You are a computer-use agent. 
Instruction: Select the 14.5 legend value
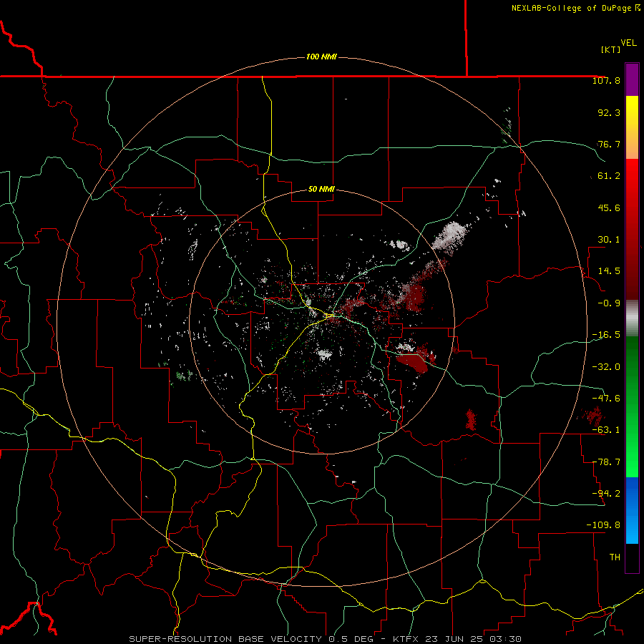coord(609,271)
